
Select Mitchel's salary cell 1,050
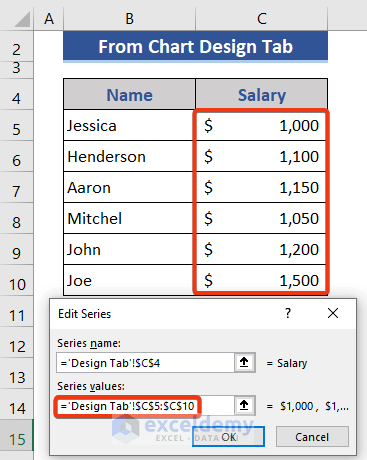pos(262,218)
